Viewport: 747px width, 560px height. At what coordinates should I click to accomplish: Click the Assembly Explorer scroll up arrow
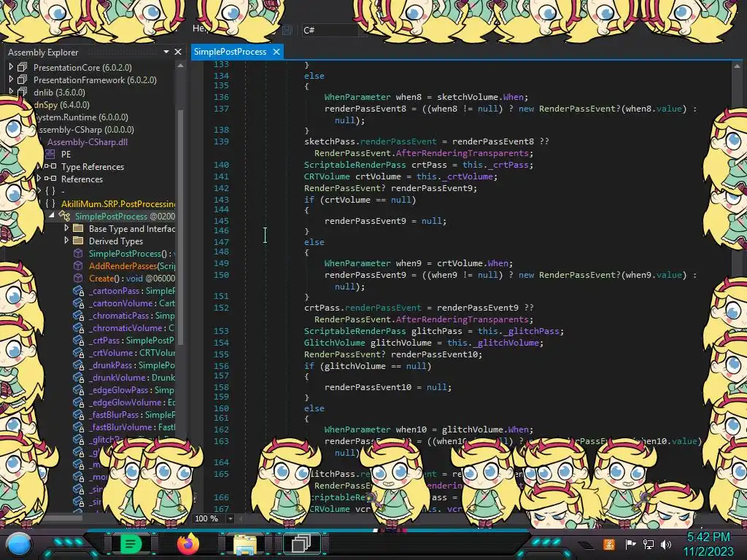pyautogui.click(x=181, y=66)
